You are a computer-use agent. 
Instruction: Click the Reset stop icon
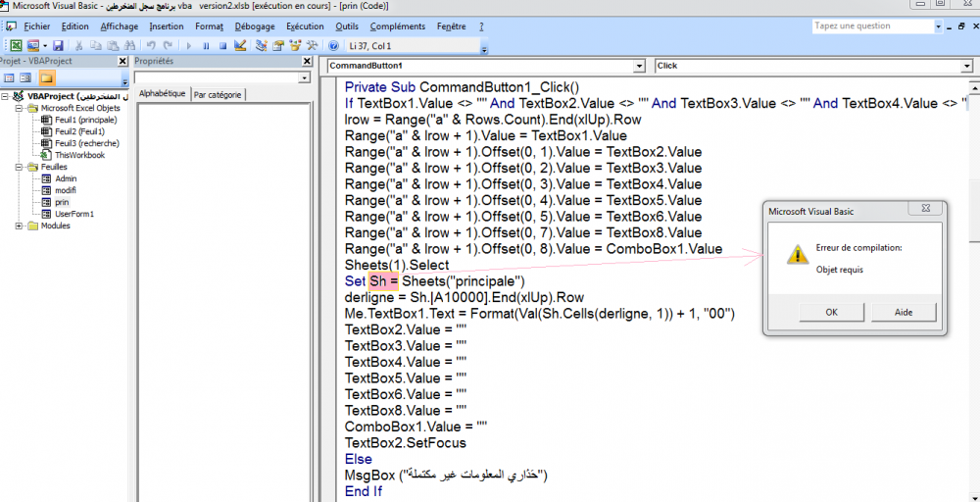point(222,46)
